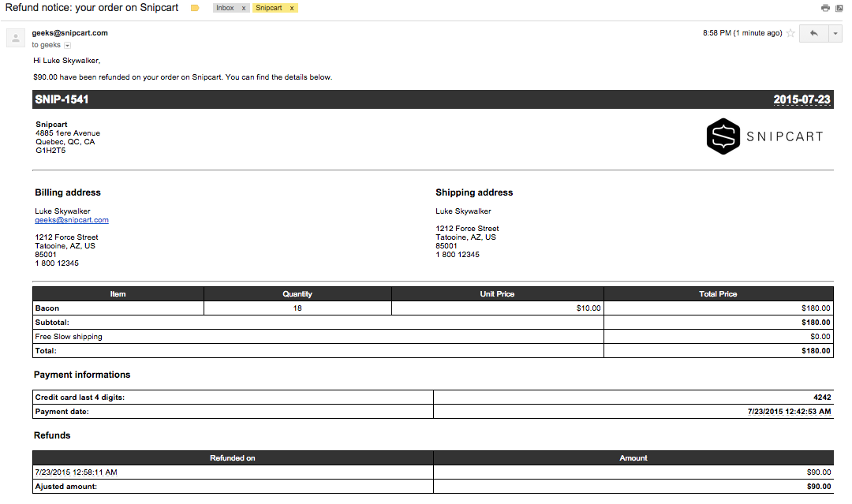Click the 'Refunds' heading
The width and height of the screenshot is (852, 504).
(x=52, y=435)
